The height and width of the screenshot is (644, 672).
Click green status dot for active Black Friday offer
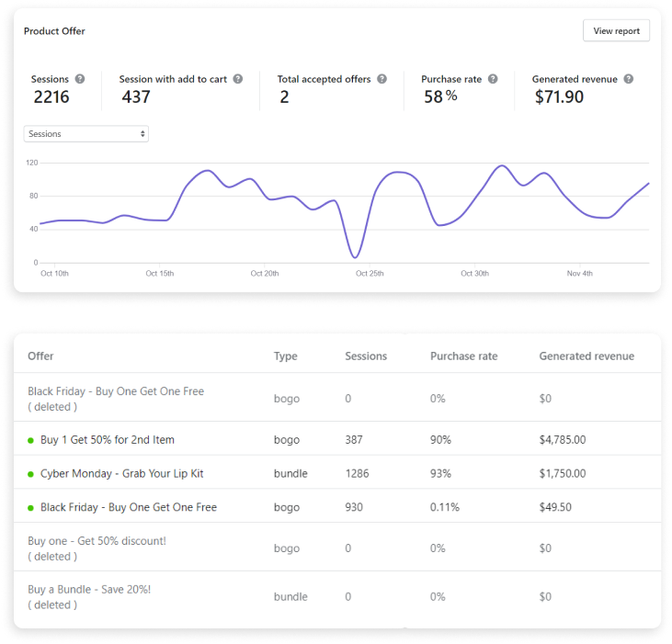[x=31, y=508]
